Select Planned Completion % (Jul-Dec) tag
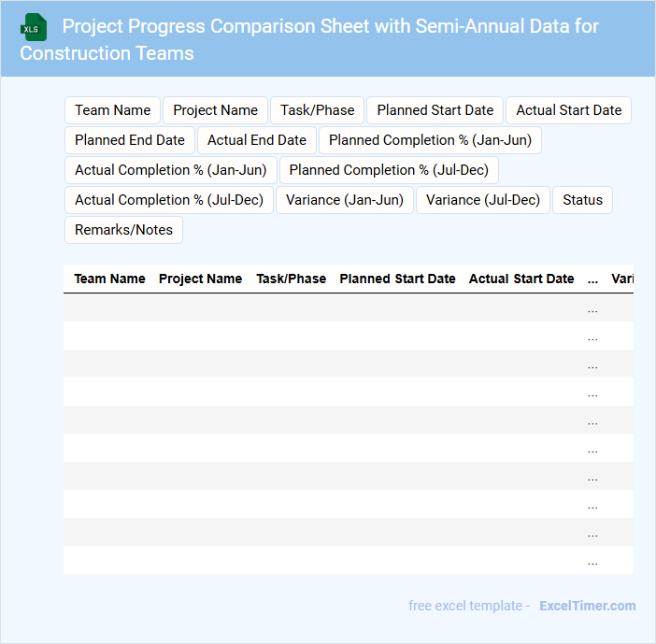656x644 pixels. pos(389,170)
